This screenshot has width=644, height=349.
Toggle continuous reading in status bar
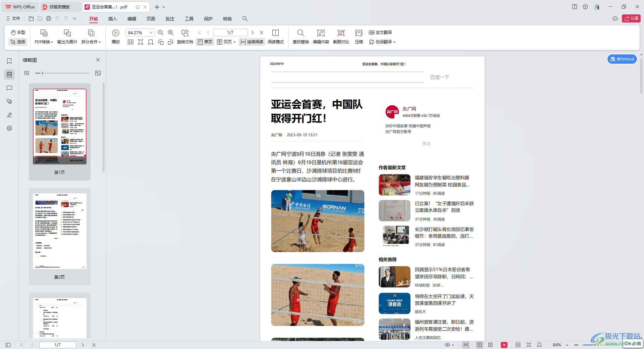point(466,345)
